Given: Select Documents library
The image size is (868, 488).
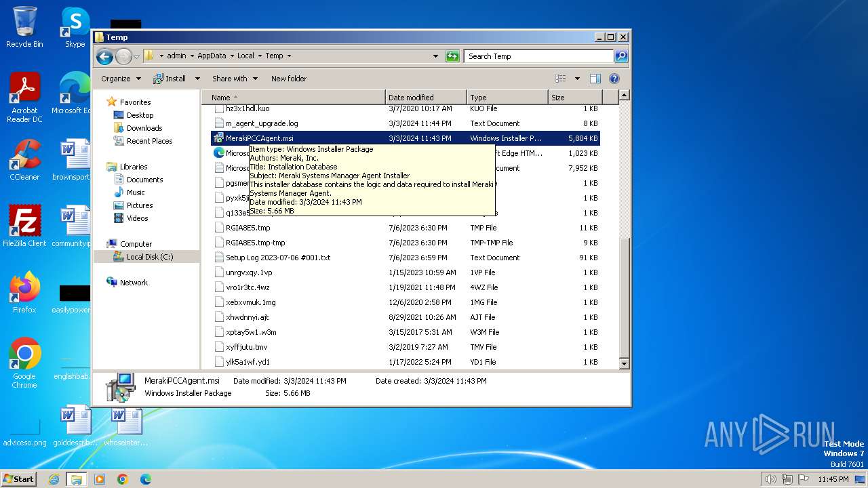Looking at the screenshot, I should (x=144, y=180).
